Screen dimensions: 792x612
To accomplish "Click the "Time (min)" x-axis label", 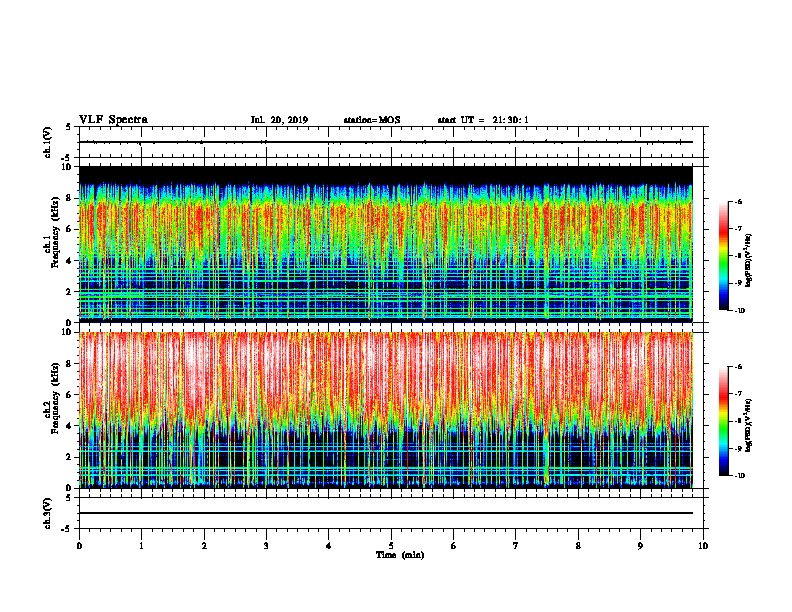I will 400,555.
